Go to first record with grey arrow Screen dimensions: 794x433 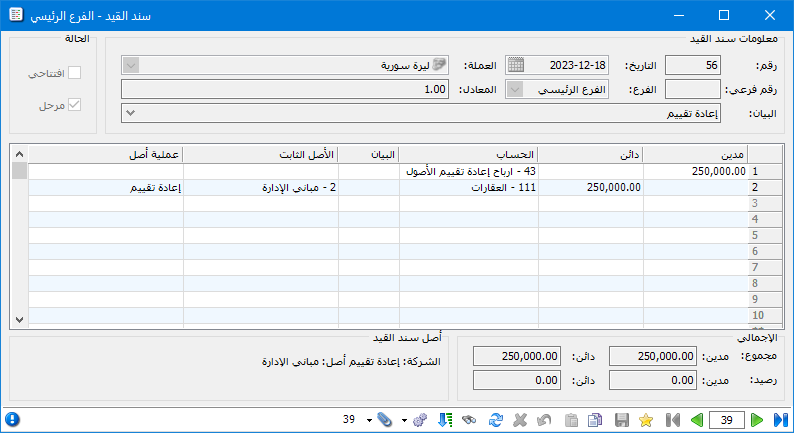673,420
